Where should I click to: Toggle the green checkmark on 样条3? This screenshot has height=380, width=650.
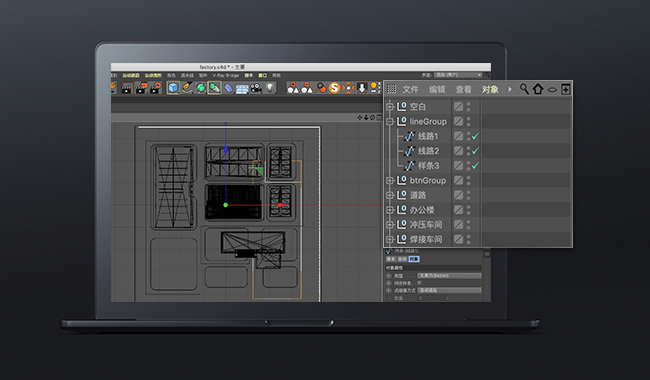(475, 165)
